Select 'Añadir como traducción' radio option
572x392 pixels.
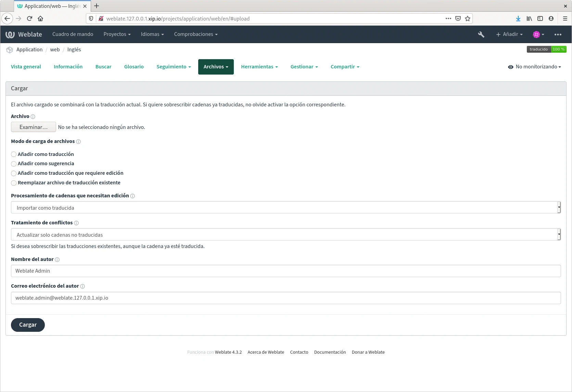[14, 154]
